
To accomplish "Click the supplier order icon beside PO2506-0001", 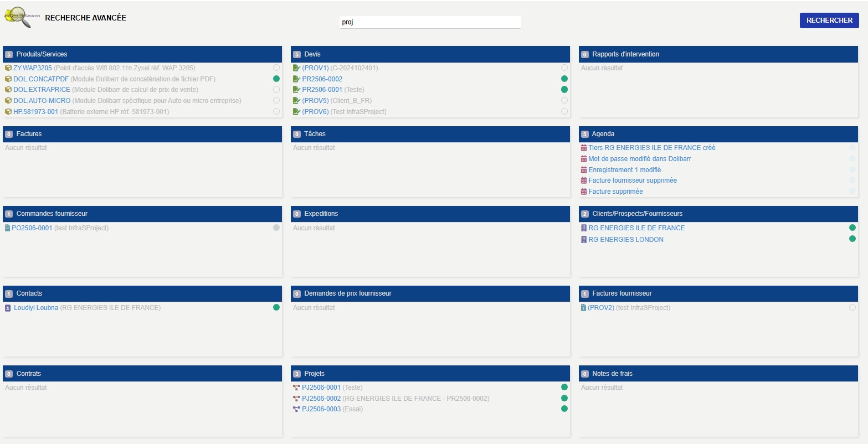I will pos(8,228).
